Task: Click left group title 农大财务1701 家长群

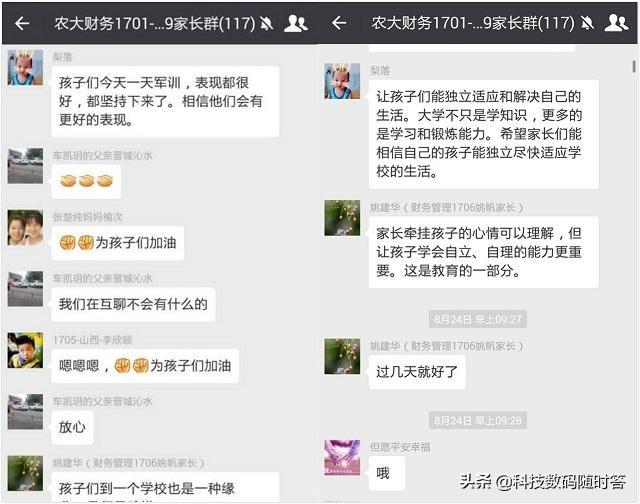Action: 155,24
